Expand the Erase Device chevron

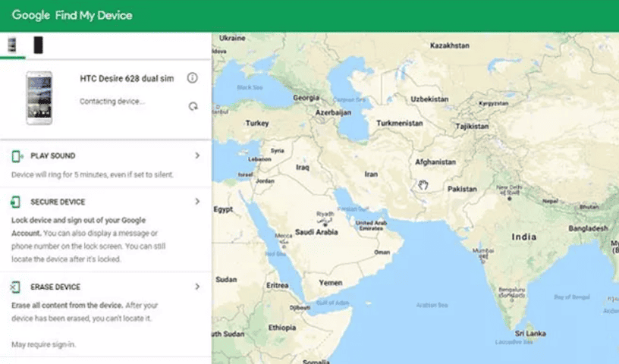point(197,287)
